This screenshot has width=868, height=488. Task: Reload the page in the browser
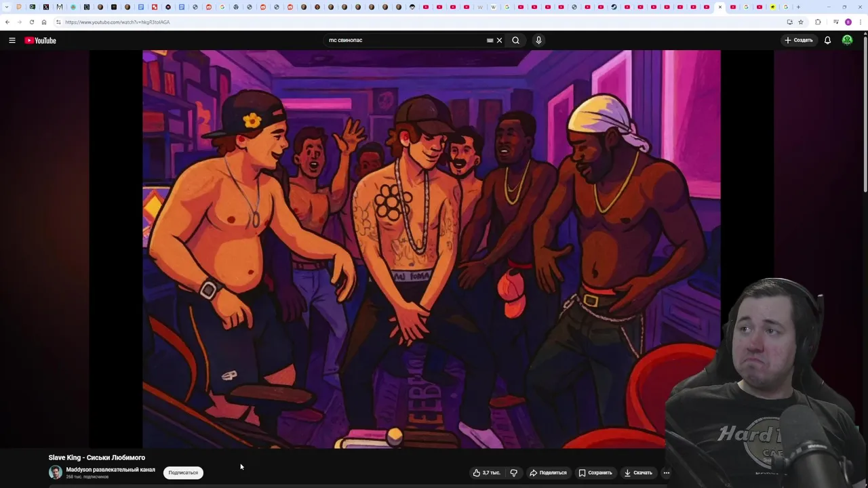pyautogui.click(x=31, y=22)
